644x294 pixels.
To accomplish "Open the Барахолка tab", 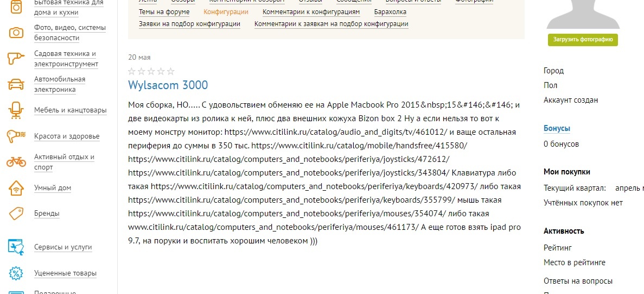I will coord(390,12).
